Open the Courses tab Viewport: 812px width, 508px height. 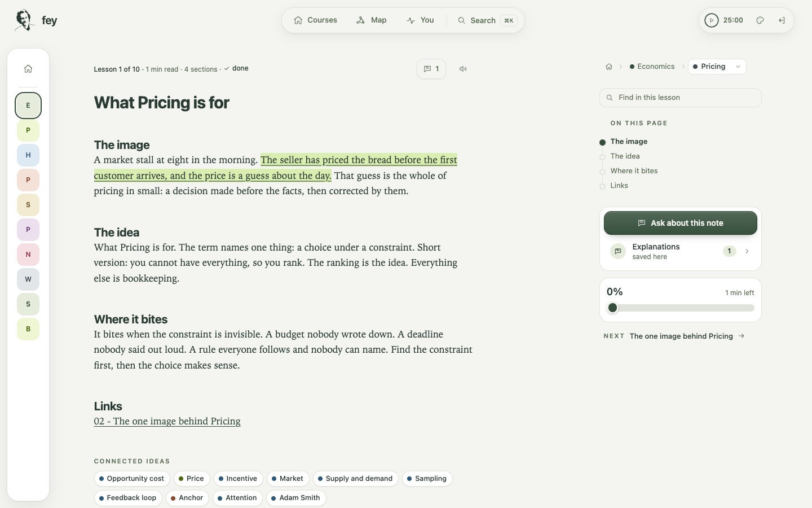click(315, 20)
